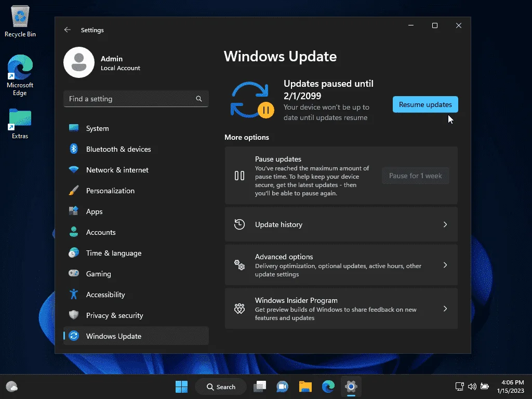Click the Pause for 1 week button
The width and height of the screenshot is (532, 399).
click(x=415, y=176)
